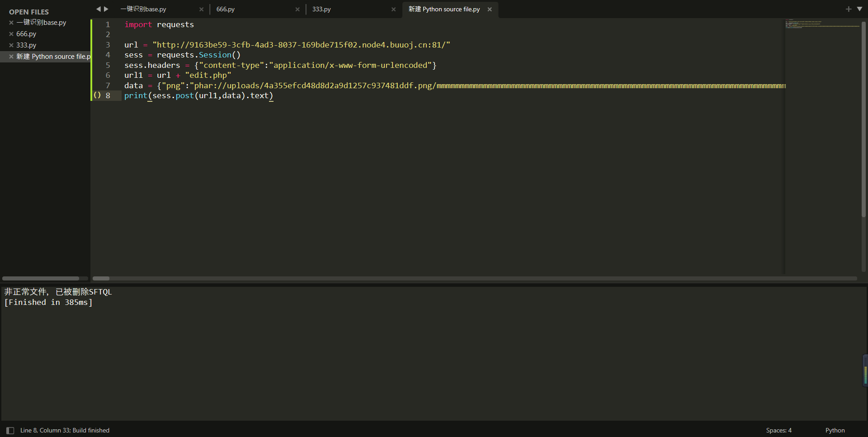Click line number 7 in the gutter

[x=108, y=85]
